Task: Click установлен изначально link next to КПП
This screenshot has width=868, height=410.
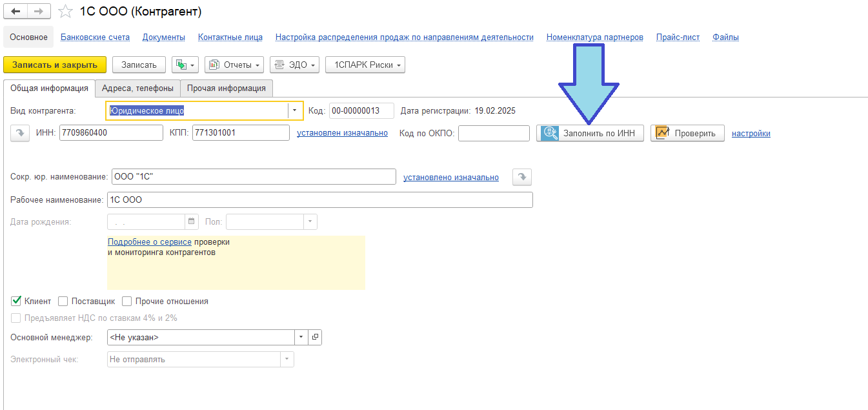Action: click(342, 132)
